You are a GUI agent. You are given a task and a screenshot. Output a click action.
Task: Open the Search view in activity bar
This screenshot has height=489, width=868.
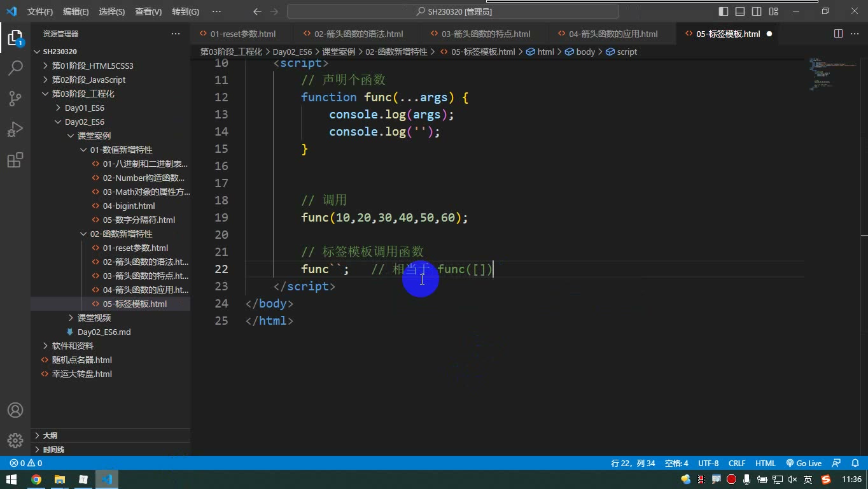pyautogui.click(x=15, y=67)
